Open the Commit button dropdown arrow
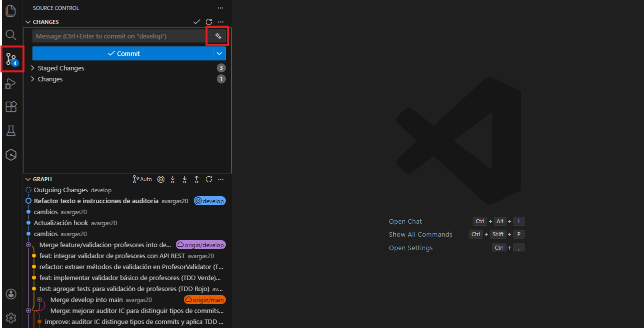 point(219,53)
